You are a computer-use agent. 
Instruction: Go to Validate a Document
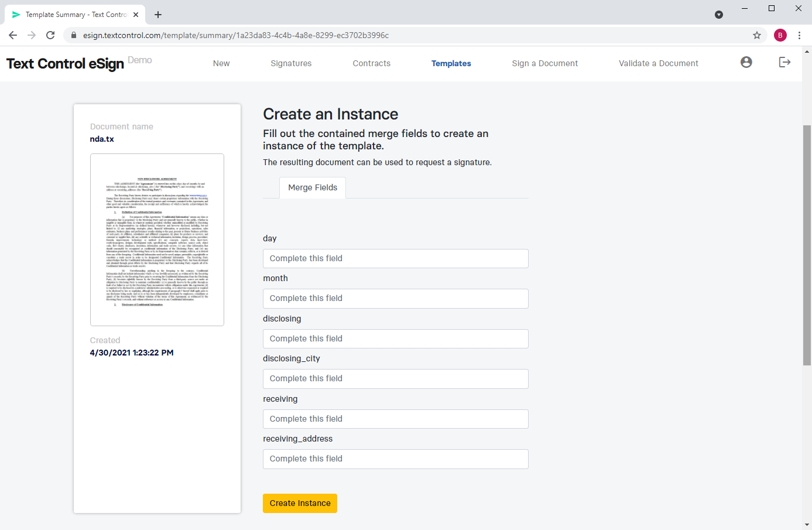coord(658,63)
